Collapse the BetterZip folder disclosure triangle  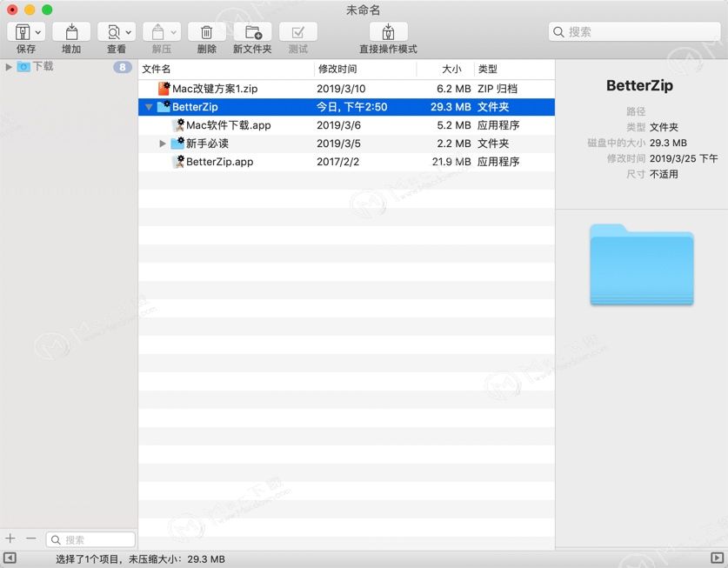coord(149,107)
